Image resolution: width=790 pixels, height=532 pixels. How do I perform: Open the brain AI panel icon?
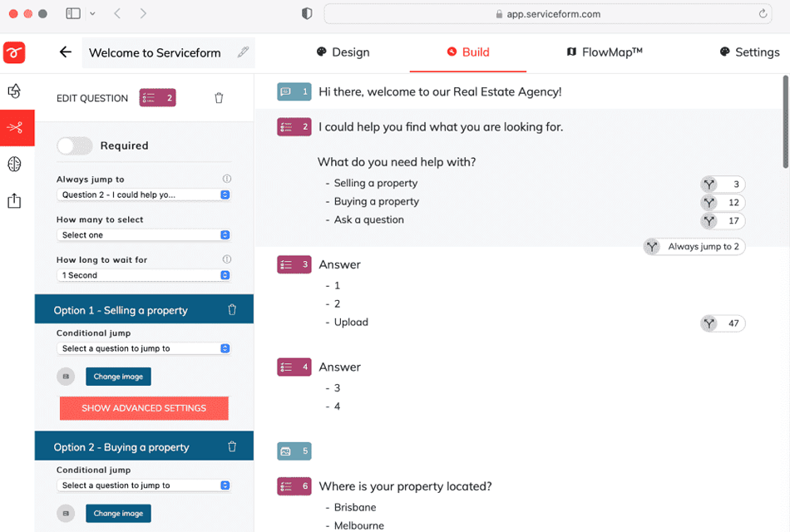[14, 164]
